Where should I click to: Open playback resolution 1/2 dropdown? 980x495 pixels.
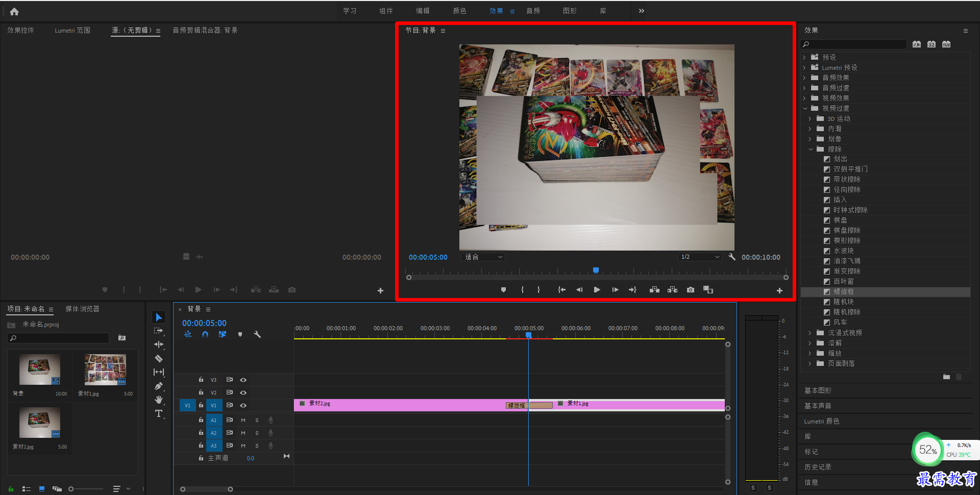[x=700, y=257]
